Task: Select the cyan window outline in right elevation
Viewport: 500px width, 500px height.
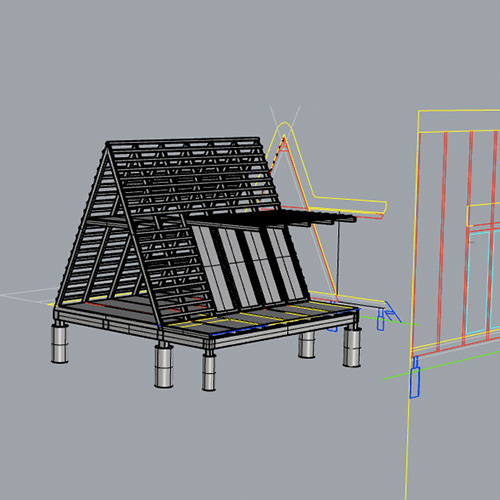Action: click(477, 283)
